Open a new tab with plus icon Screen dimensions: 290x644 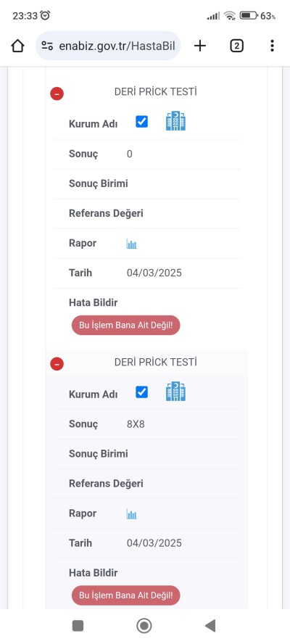click(199, 46)
